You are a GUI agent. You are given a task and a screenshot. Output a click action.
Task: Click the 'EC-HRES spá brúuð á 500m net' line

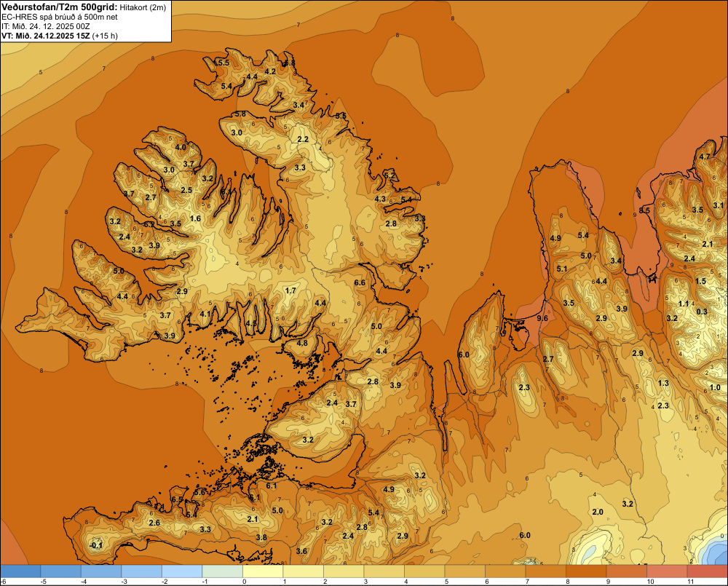click(60, 17)
